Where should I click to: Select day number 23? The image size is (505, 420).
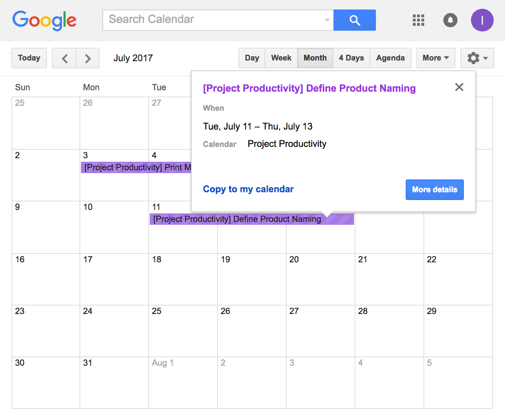coord(20,311)
